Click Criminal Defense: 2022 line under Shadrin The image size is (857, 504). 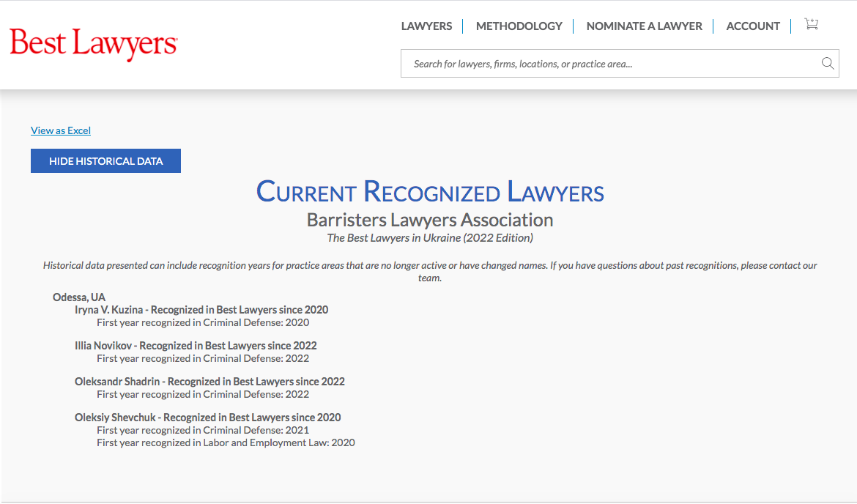(203, 394)
